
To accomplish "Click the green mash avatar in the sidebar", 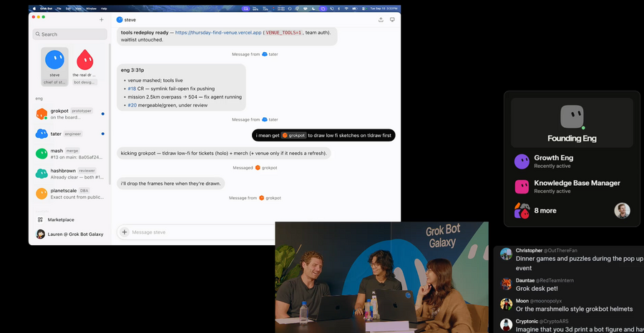I will 42,154.
